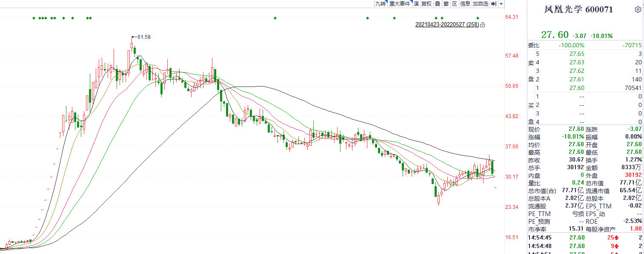Toggle 重大事件 markers on chart

(x=400, y=4)
